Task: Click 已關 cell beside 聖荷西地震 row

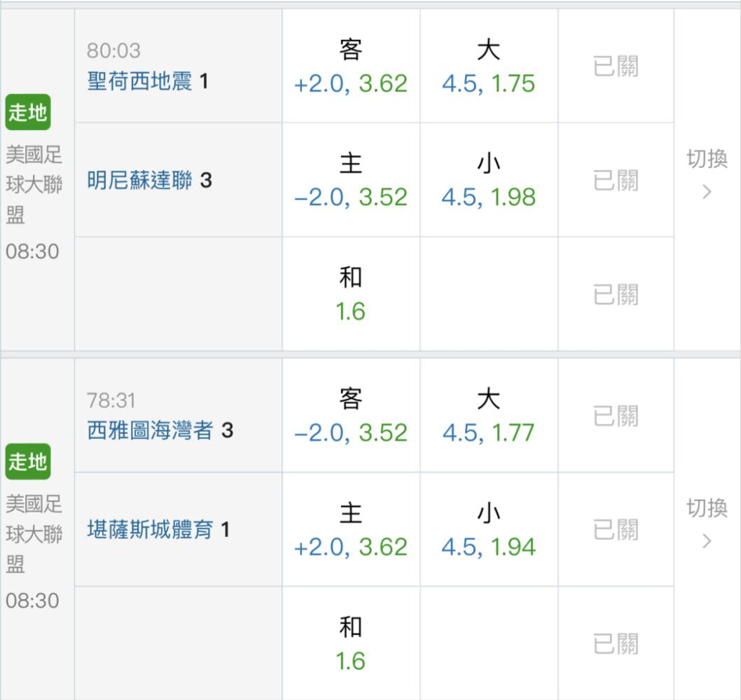Action: (616, 66)
